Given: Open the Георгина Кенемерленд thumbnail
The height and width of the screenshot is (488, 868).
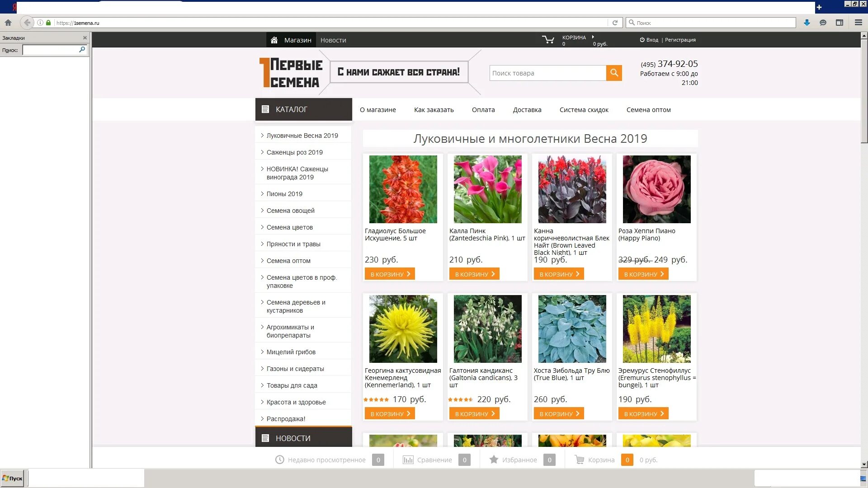Looking at the screenshot, I should pos(403,329).
